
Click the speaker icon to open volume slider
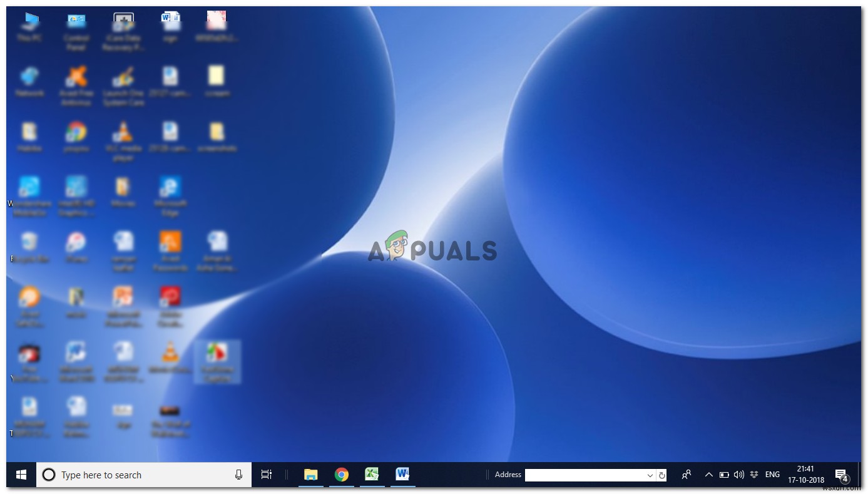point(739,475)
